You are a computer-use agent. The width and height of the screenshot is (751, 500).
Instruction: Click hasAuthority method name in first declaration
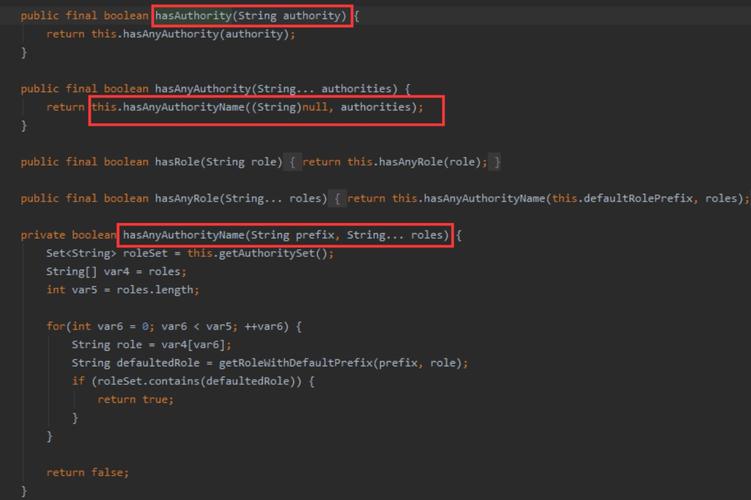tap(193, 16)
